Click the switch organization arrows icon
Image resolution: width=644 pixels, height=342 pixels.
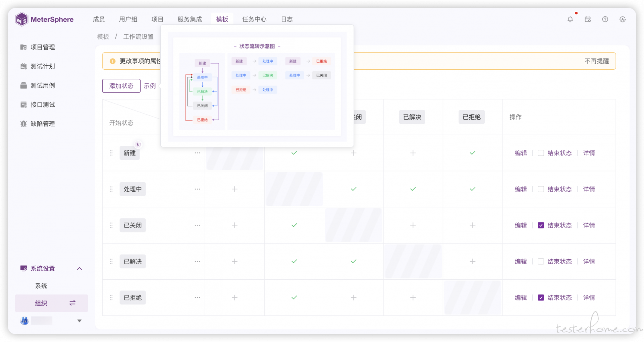click(x=72, y=303)
